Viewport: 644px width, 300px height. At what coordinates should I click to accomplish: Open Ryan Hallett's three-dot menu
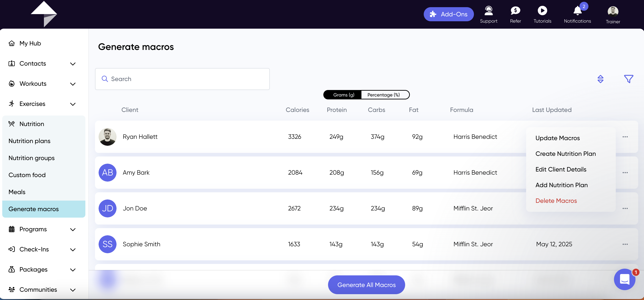625,137
